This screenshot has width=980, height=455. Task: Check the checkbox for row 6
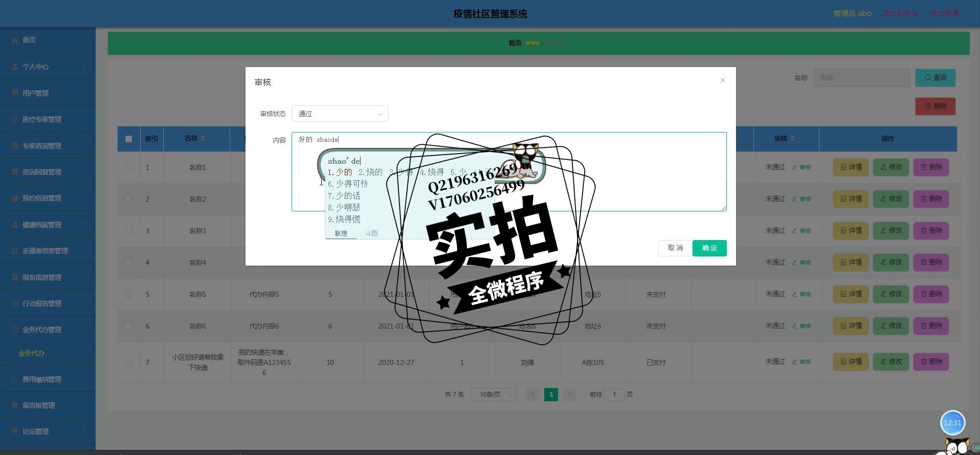(128, 326)
